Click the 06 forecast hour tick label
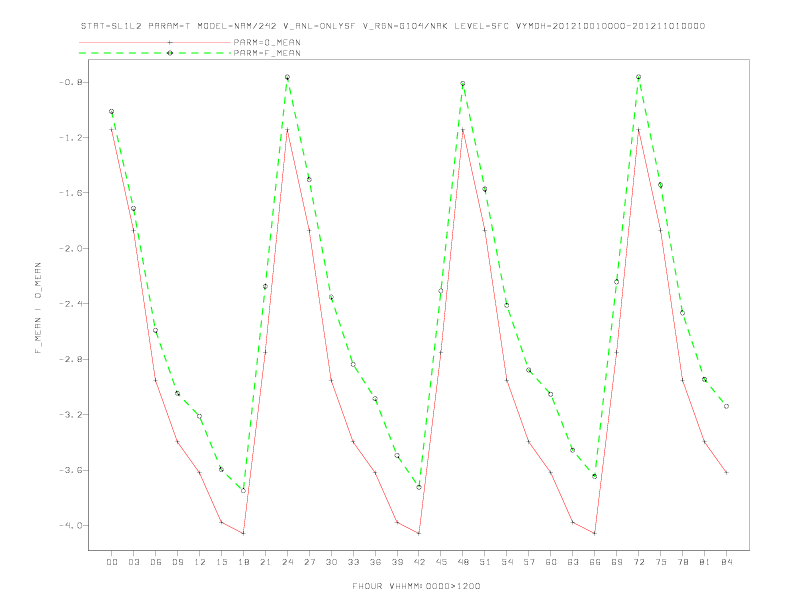The height and width of the screenshot is (612, 792). coord(156,562)
